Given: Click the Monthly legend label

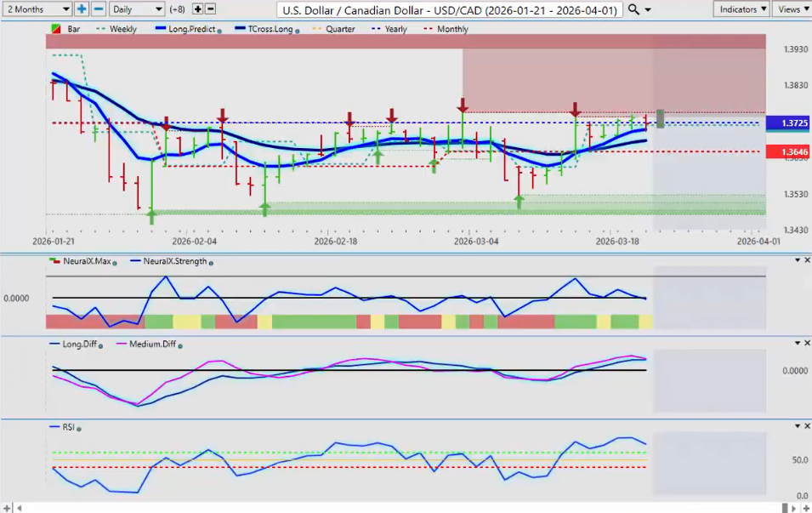Looking at the screenshot, I should pyautogui.click(x=451, y=29).
